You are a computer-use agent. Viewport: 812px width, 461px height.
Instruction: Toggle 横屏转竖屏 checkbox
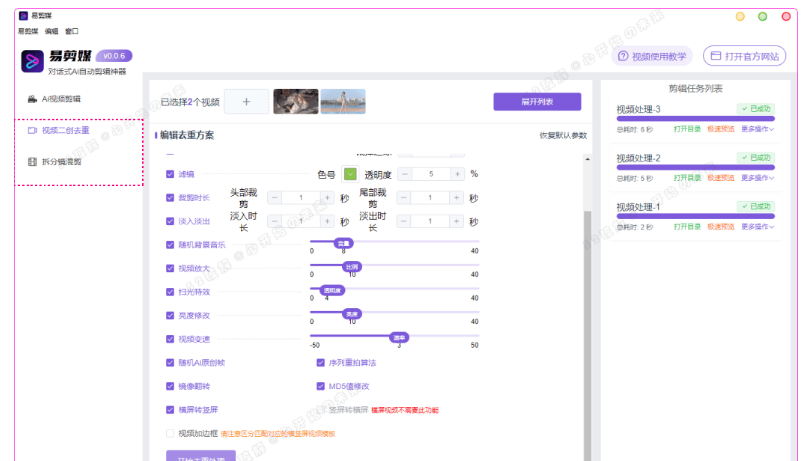click(170, 410)
